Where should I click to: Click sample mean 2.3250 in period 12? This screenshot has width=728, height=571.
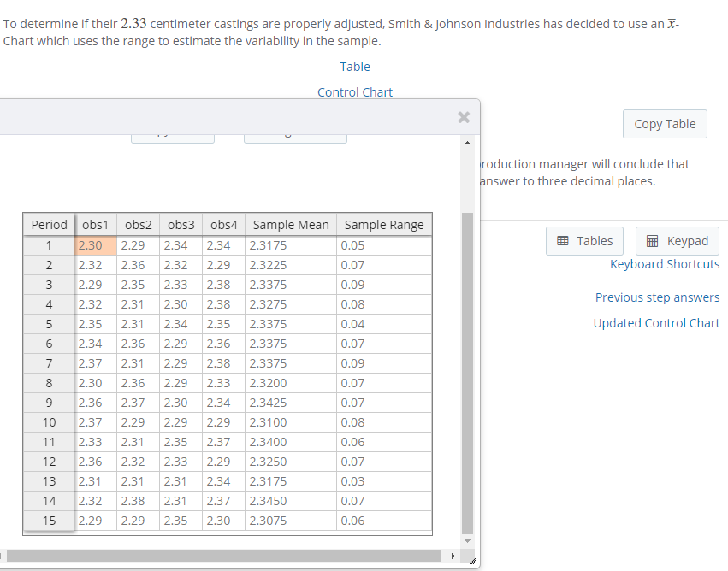coord(291,462)
